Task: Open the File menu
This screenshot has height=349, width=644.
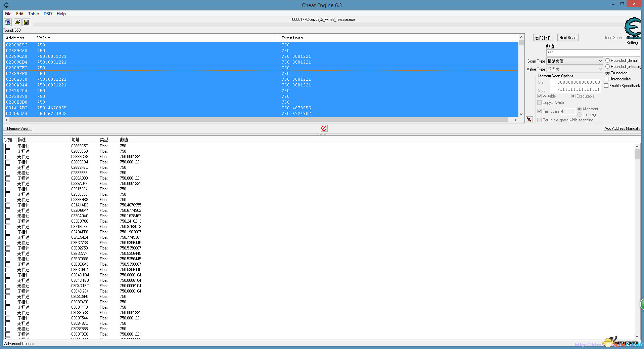Action: pos(8,14)
